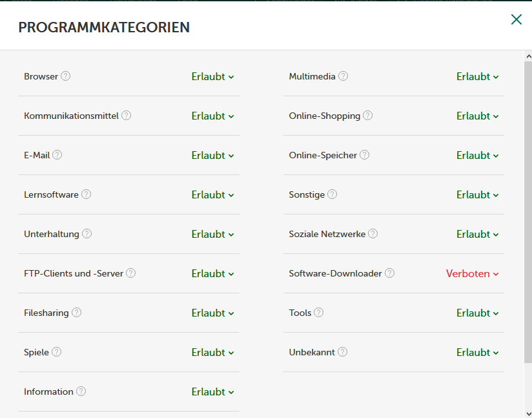Close the Programmkategorien dialog

516,19
